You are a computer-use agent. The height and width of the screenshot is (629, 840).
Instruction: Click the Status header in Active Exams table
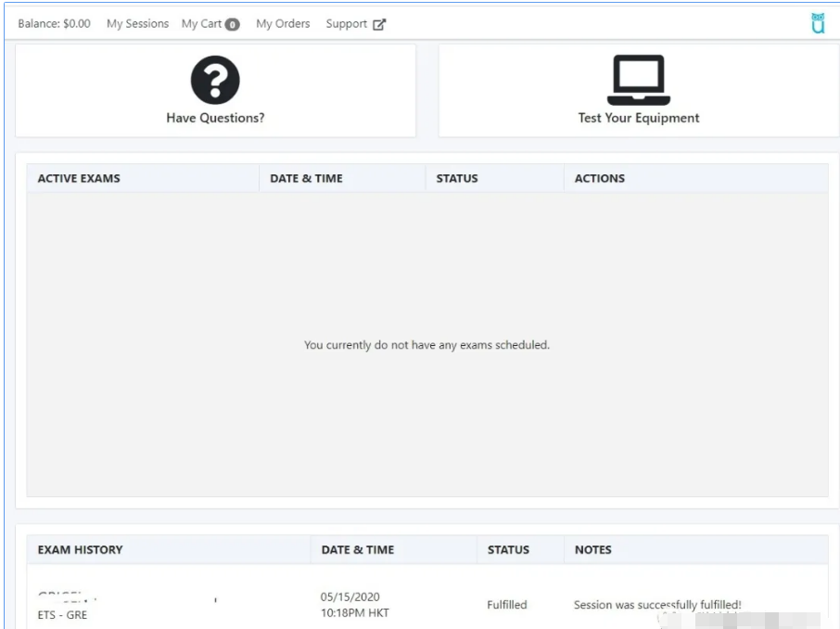pyautogui.click(x=457, y=178)
